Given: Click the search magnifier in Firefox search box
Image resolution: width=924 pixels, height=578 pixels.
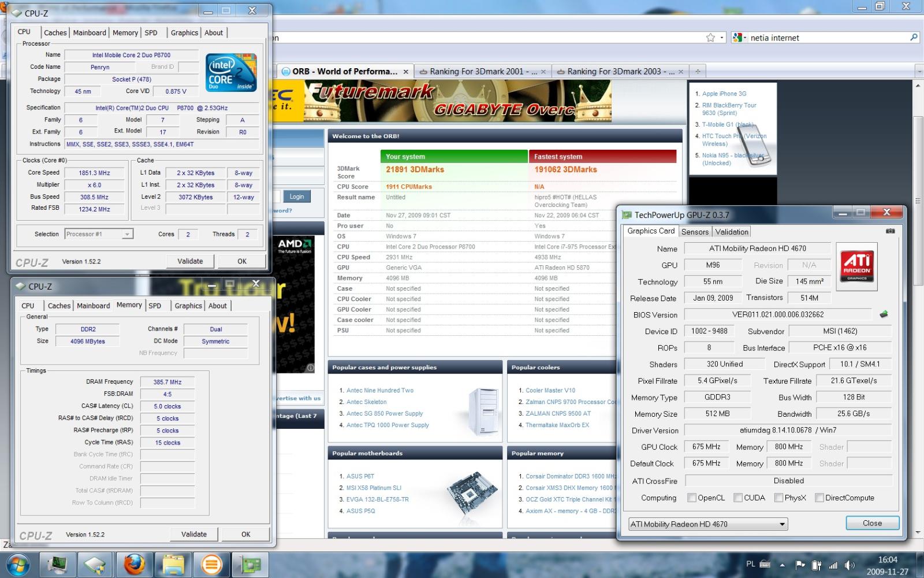Looking at the screenshot, I should click(914, 38).
